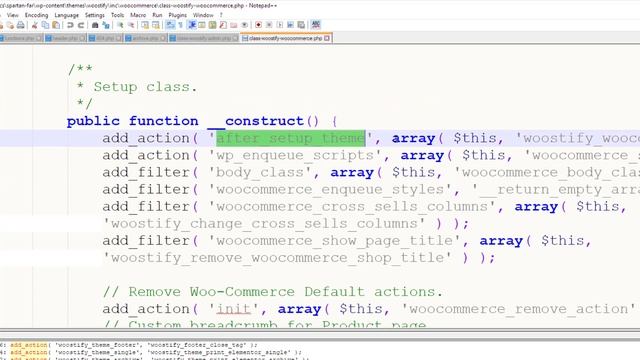Open the Encoding menu
The image size is (640, 360).
click(36, 15)
